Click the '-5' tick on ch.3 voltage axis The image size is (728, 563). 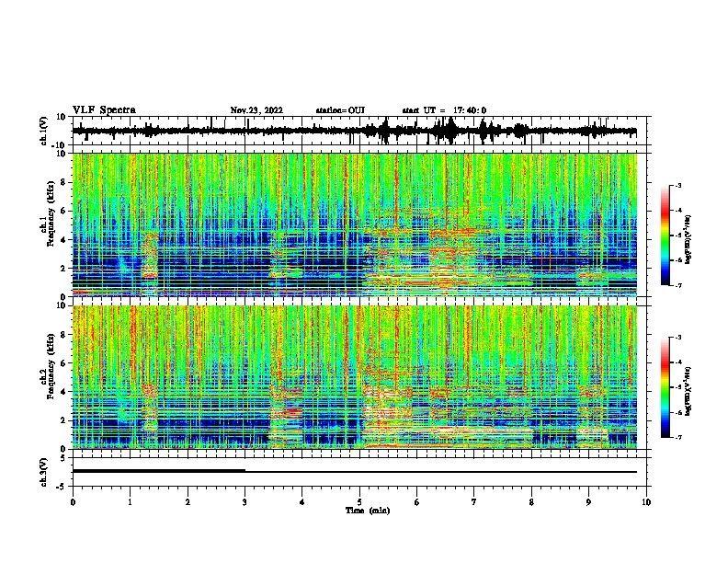(x=63, y=487)
